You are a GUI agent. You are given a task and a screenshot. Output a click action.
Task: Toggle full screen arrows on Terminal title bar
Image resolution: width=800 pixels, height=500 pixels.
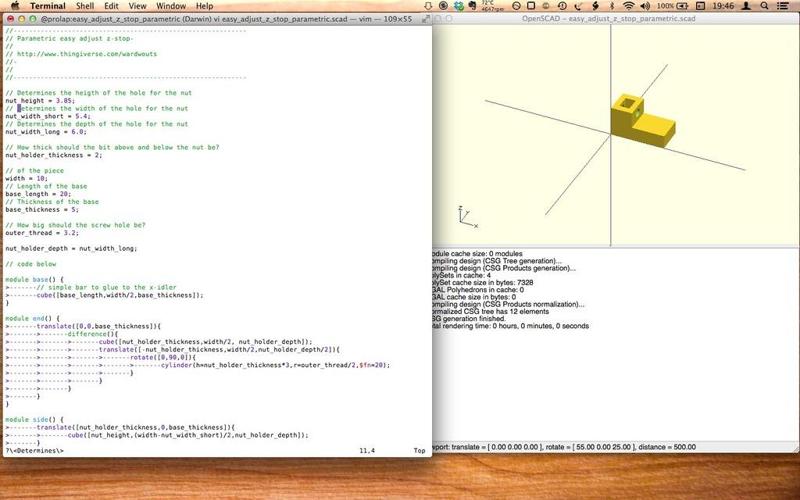tap(426, 19)
